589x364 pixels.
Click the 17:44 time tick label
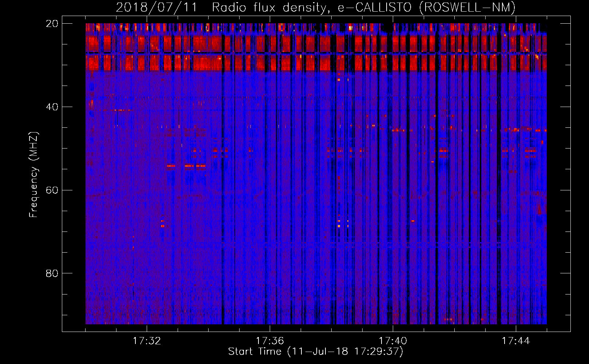tap(516, 341)
